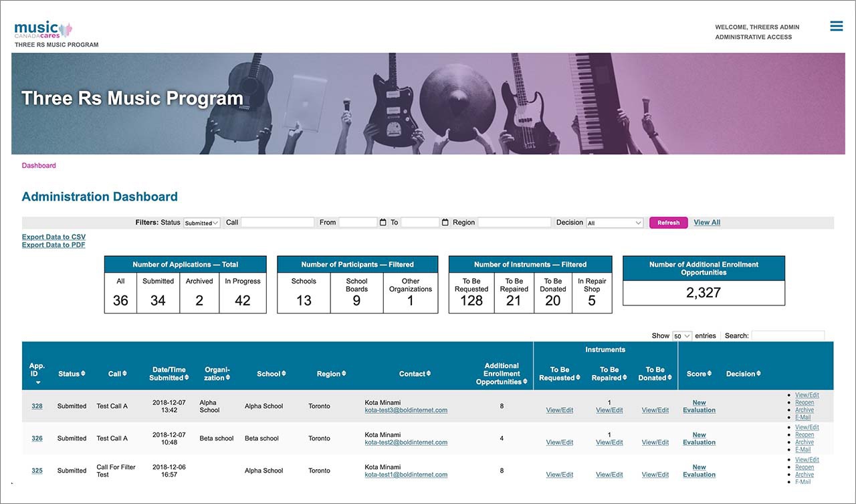Sort applications by School name
Viewport: 856px width, 504px height.
coord(271,374)
